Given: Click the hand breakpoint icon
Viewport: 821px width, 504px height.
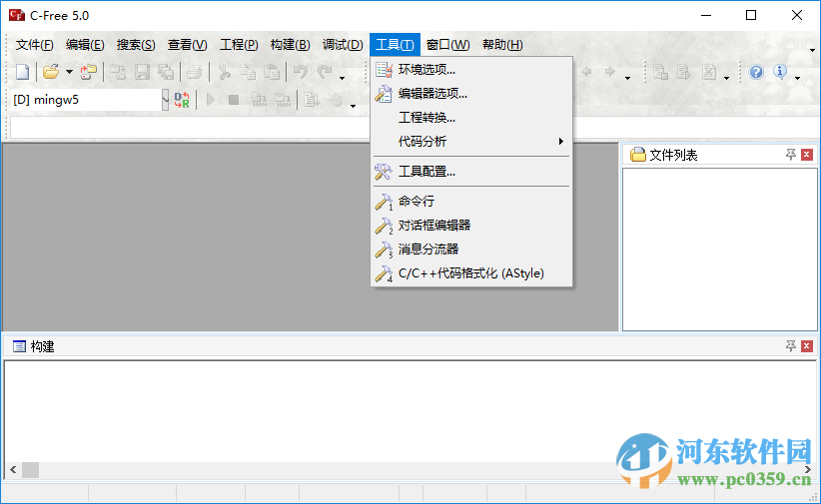Looking at the screenshot, I should point(336,100).
